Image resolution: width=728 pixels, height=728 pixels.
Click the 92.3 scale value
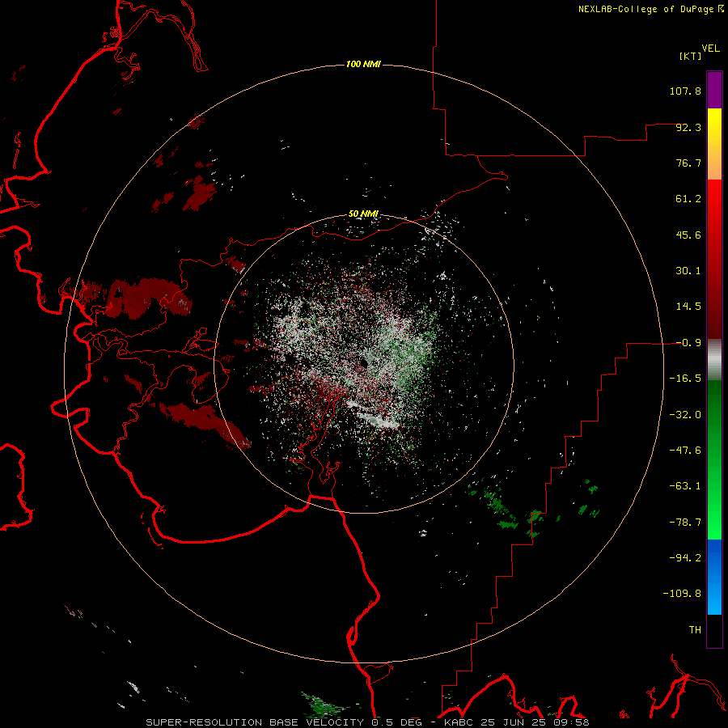point(688,127)
